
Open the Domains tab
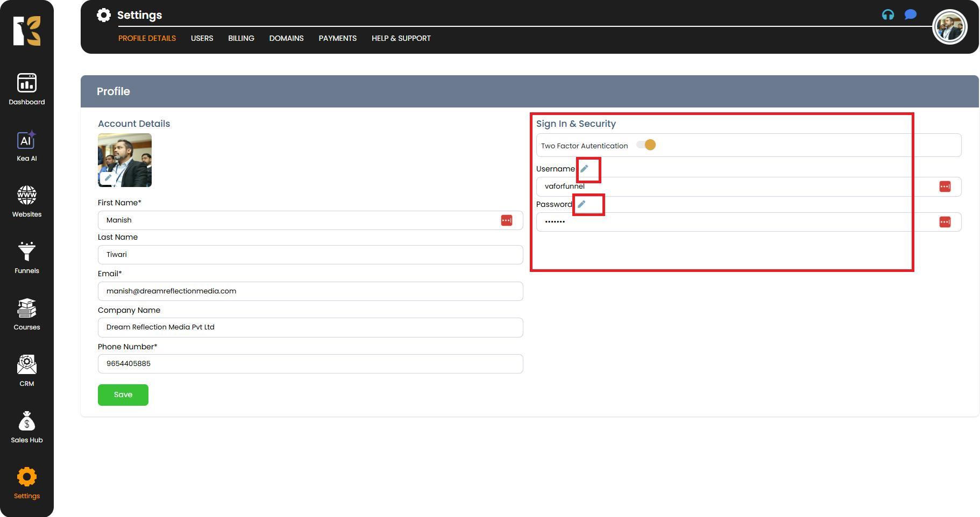(286, 38)
